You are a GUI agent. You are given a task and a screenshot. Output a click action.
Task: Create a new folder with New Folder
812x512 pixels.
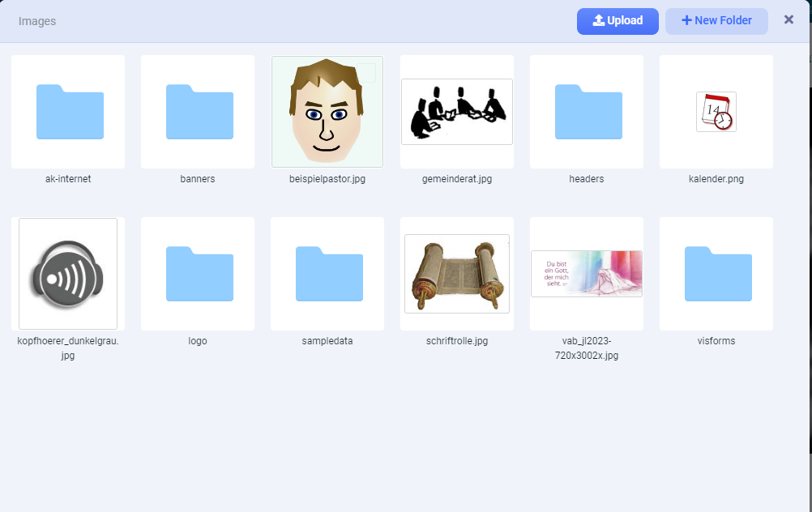click(x=716, y=20)
